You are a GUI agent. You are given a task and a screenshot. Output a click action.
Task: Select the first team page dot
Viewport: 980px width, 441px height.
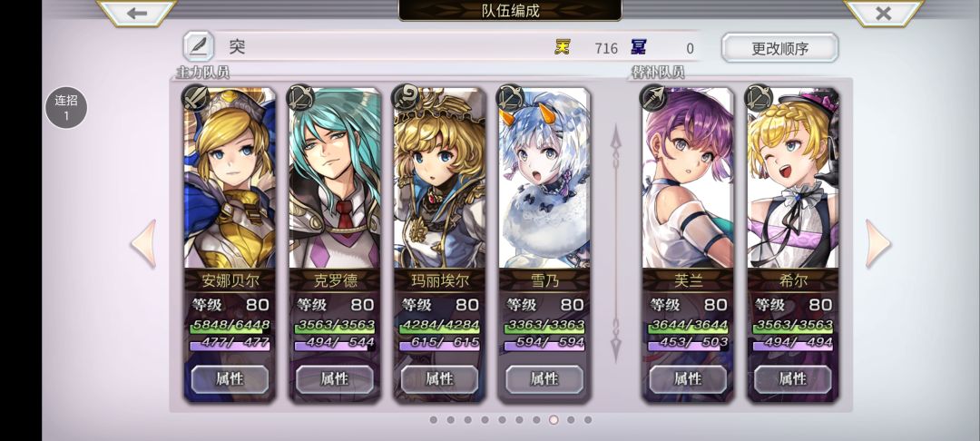tap(433, 420)
